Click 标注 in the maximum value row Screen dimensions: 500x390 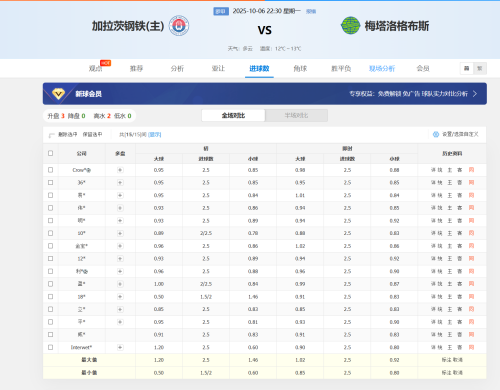446,360
